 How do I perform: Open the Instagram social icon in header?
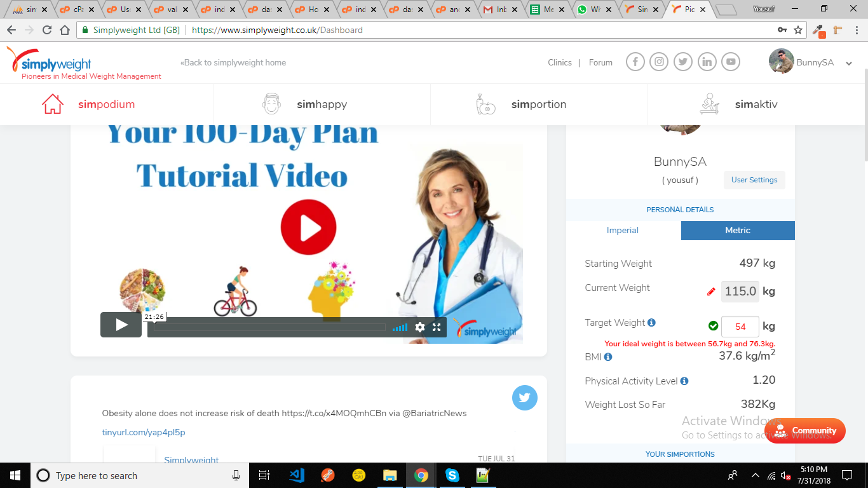coord(660,62)
